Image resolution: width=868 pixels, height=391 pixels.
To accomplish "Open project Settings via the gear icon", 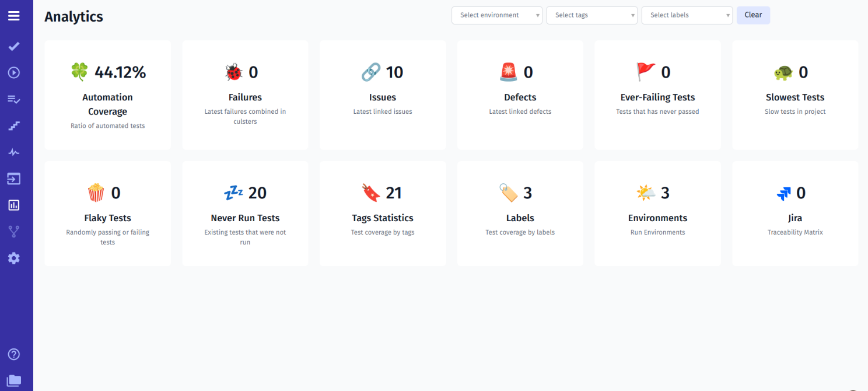I will (13, 258).
